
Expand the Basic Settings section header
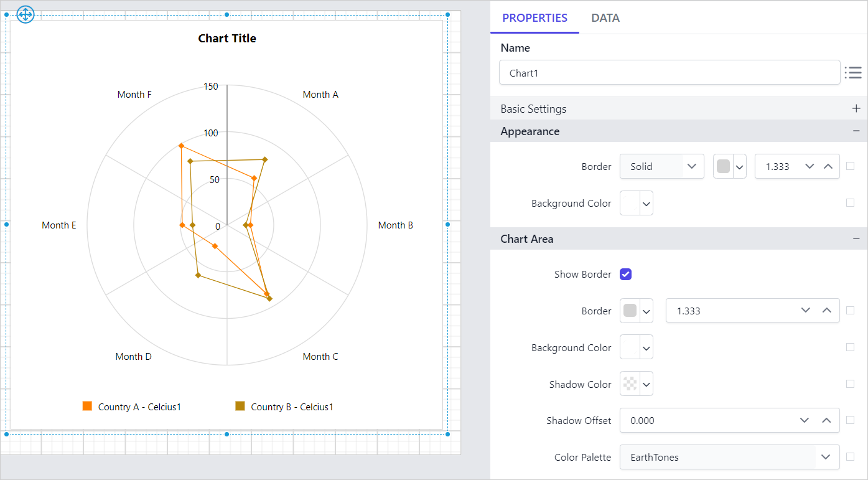coord(679,108)
